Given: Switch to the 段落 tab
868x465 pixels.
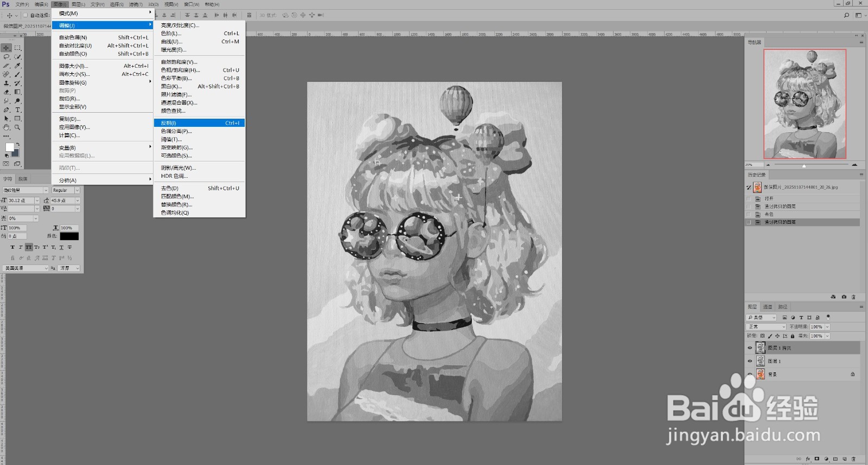Looking at the screenshot, I should pyautogui.click(x=23, y=179).
